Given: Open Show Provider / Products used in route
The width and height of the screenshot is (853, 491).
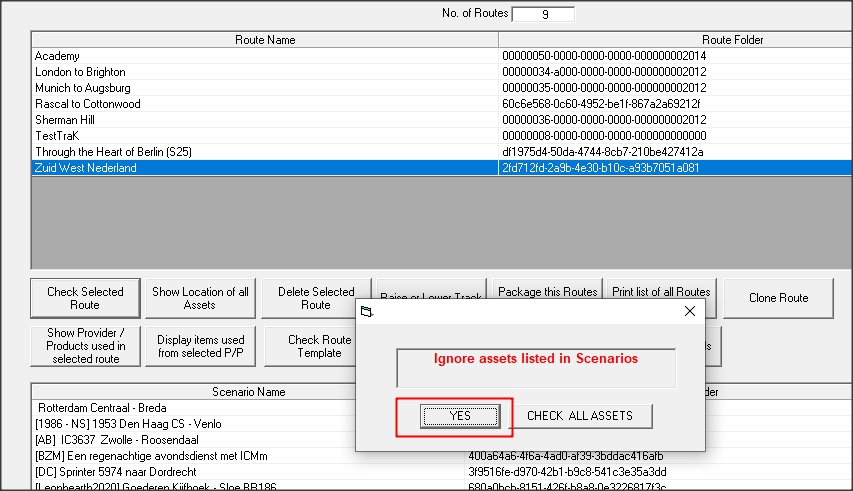Looking at the screenshot, I should click(86, 346).
